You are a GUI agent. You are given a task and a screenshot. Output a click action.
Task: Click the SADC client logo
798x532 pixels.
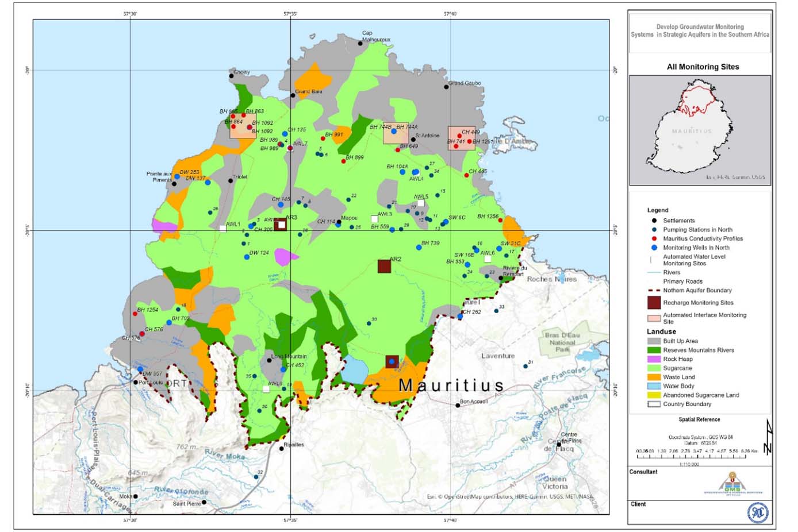[x=757, y=512]
